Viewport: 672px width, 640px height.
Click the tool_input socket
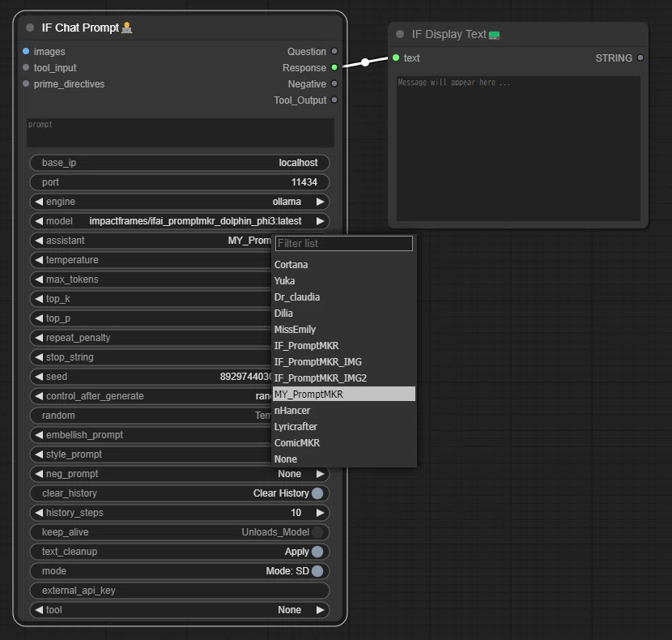point(26,68)
